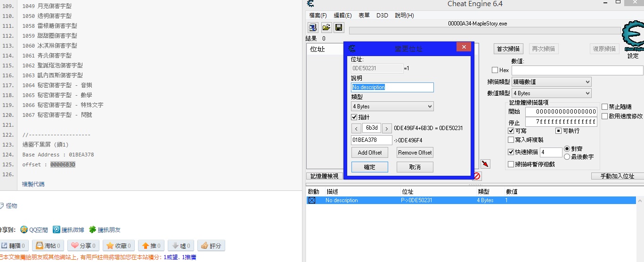Open the process selector icon in Cheat Engine
This screenshot has height=262, width=644.
point(313,27)
